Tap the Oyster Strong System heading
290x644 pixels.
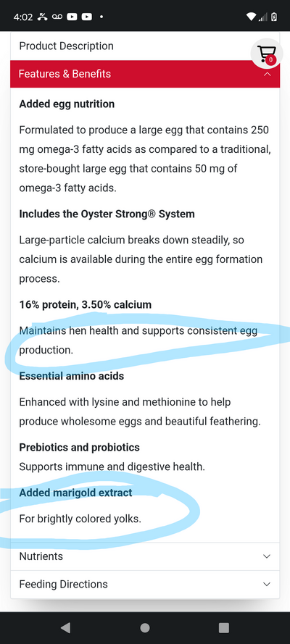(107, 214)
